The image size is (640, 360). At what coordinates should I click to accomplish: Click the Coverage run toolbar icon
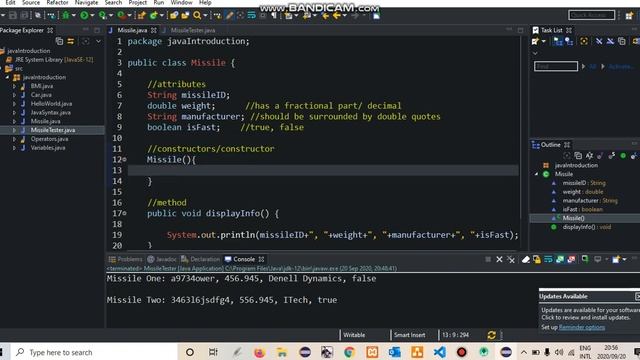point(102,16)
